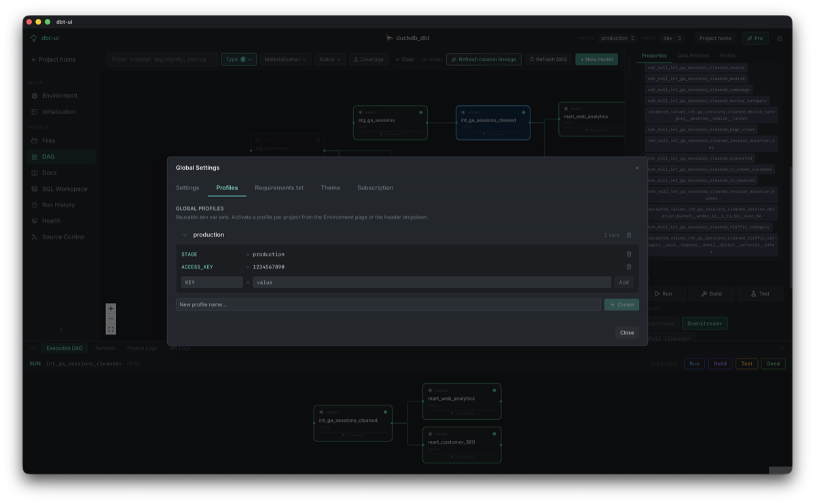Click the STAGE variable name
The image size is (815, 504).
click(x=189, y=254)
